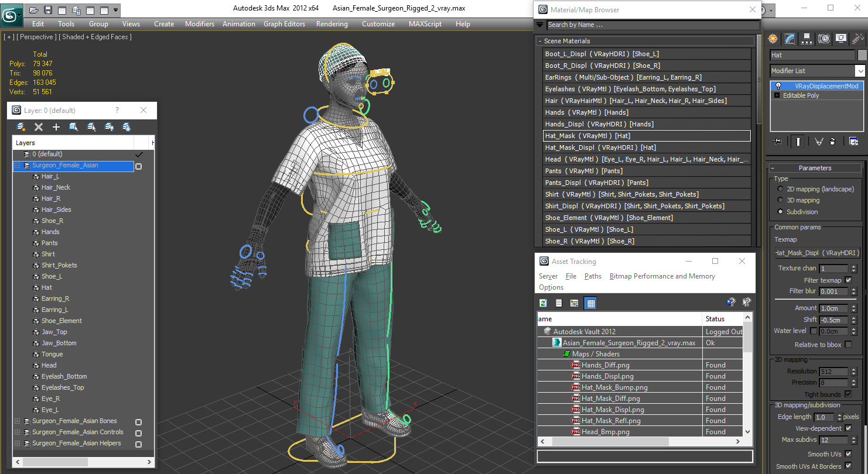
Task: Click the Status column header in Asset Tracking
Action: (x=722, y=319)
